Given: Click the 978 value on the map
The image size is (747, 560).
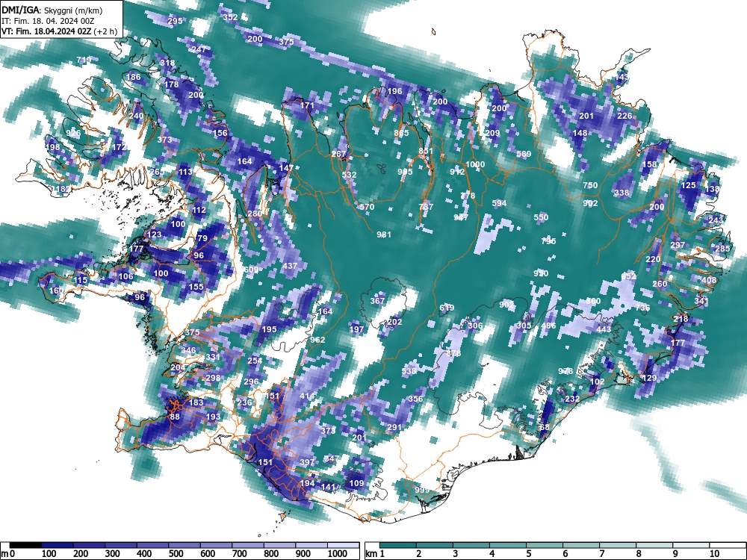Looking at the screenshot, I should 566,371.
